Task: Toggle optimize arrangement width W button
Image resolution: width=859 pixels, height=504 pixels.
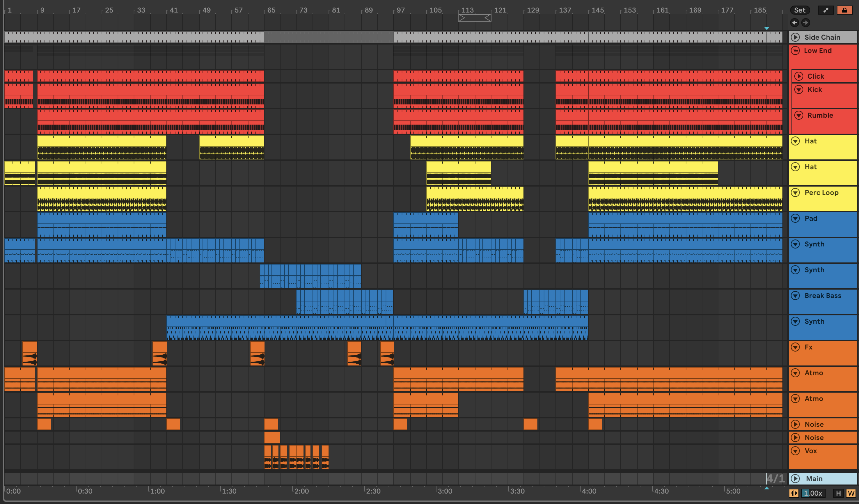Action: click(851, 493)
